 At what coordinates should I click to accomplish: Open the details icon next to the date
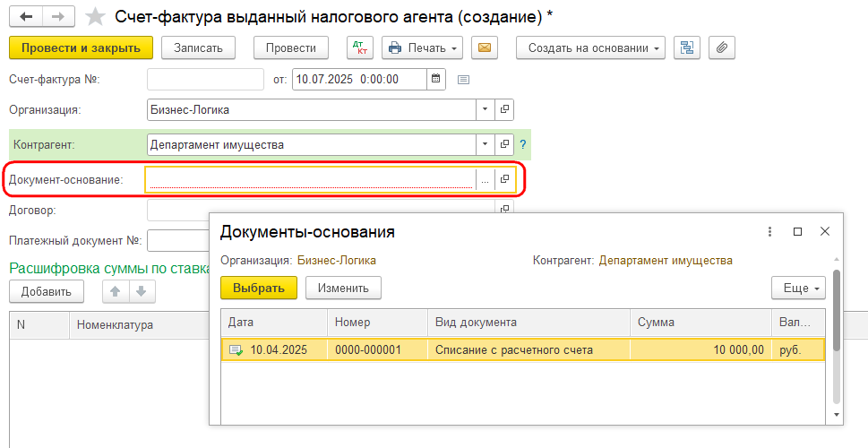coord(463,80)
